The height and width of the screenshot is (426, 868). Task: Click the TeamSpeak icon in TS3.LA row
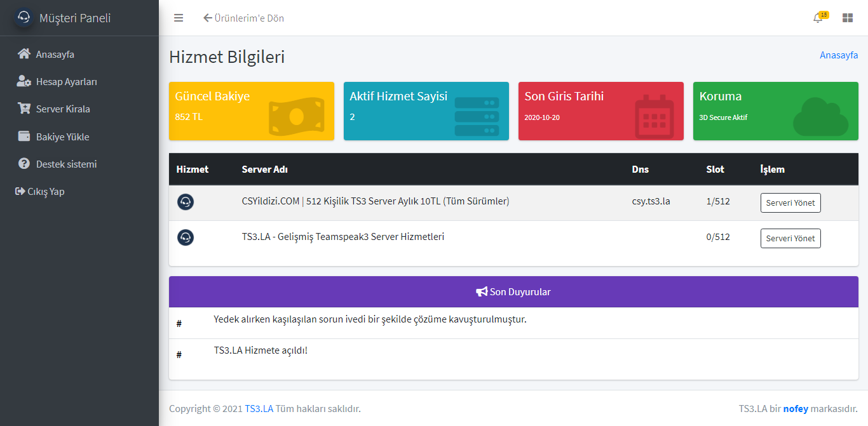click(186, 237)
